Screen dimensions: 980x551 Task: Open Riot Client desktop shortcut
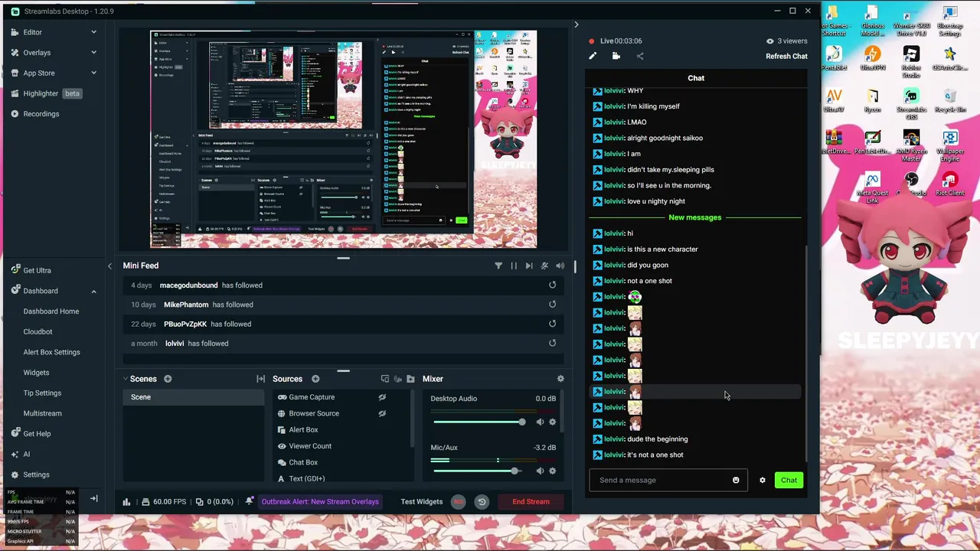950,184
